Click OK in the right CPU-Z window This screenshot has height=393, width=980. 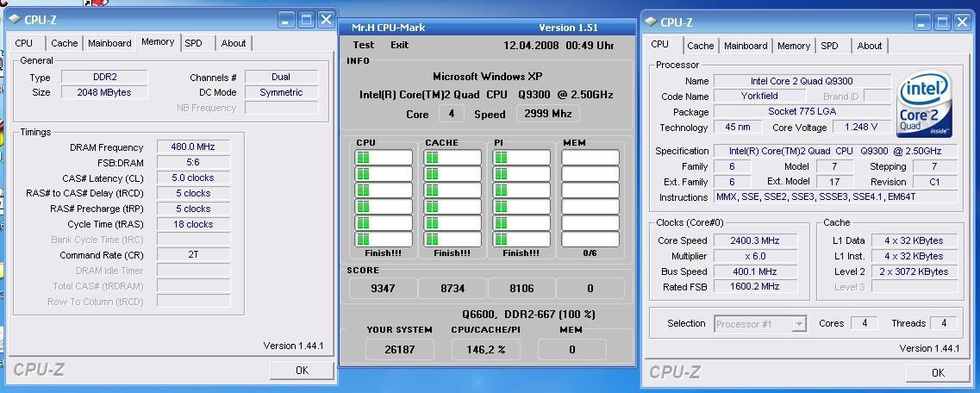click(x=938, y=372)
